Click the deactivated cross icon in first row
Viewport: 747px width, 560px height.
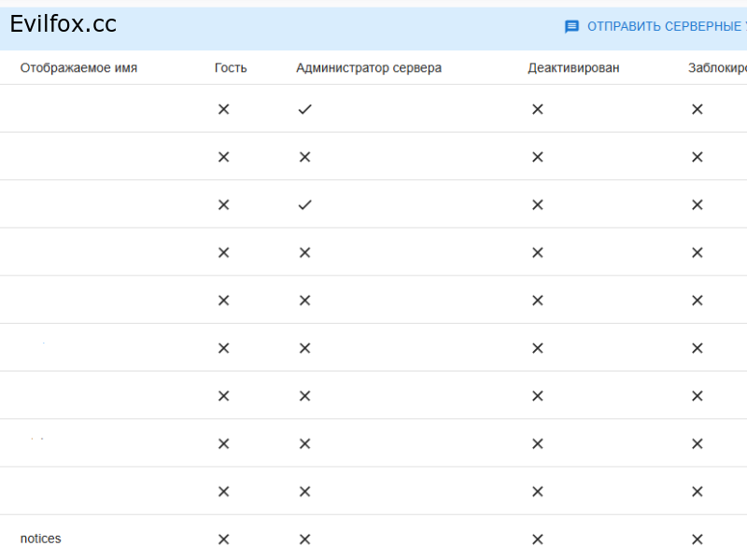537,109
